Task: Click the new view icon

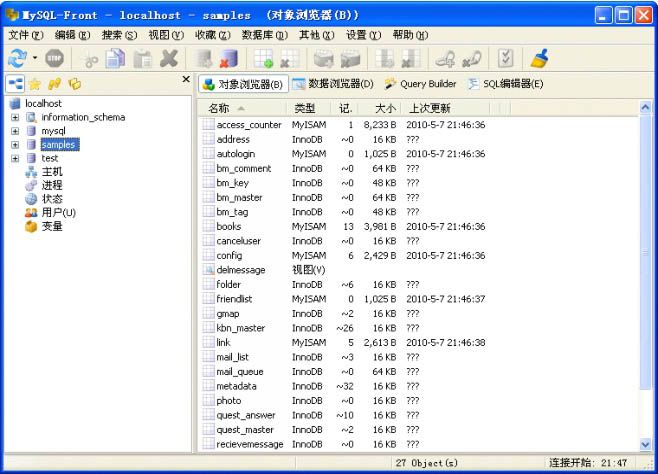Action: click(324, 58)
